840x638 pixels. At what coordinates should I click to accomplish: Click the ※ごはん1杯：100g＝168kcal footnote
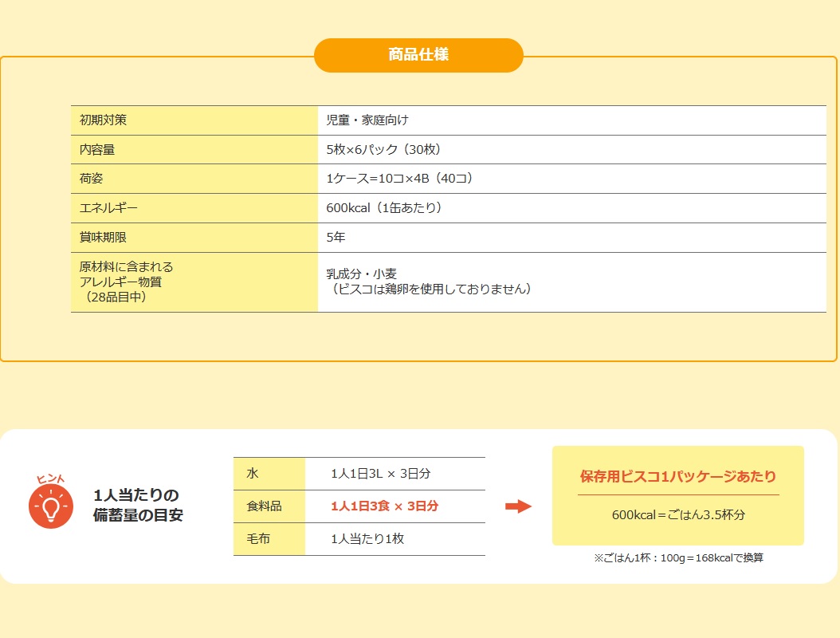point(678,558)
